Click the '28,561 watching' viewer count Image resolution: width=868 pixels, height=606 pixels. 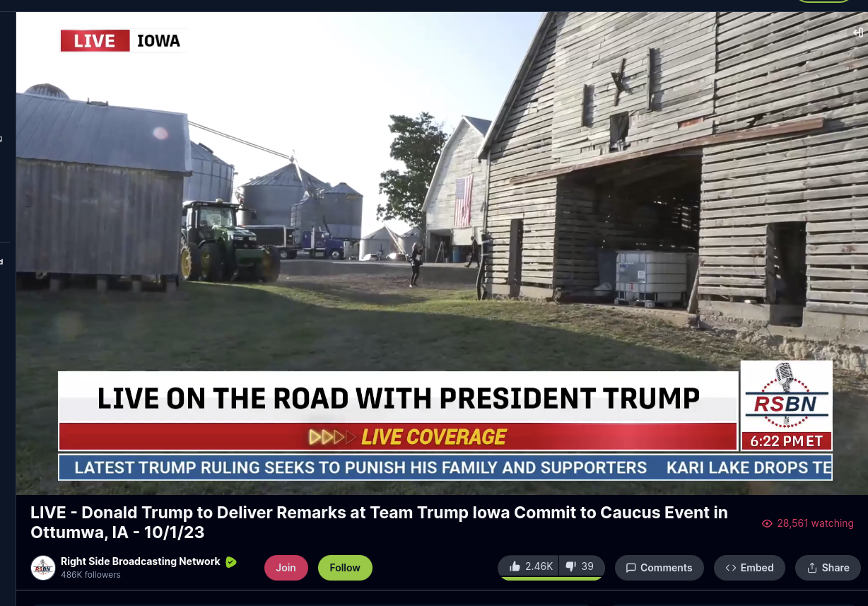pyautogui.click(x=808, y=523)
